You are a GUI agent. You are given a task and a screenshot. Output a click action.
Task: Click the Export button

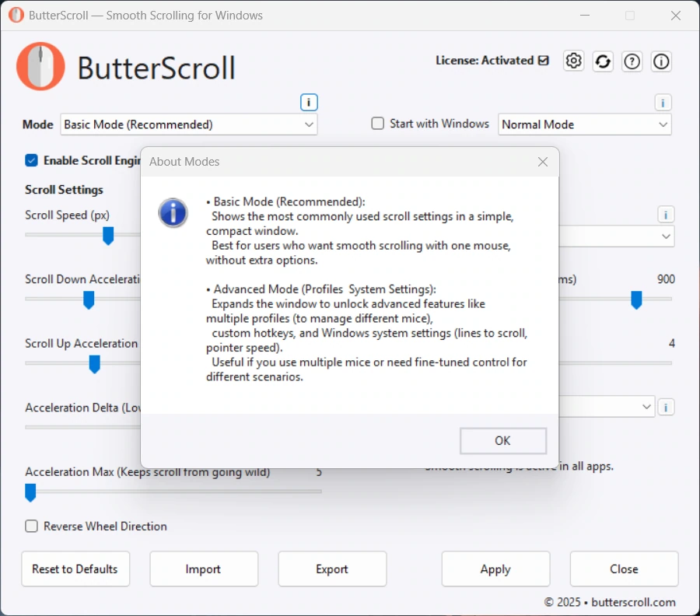click(x=332, y=569)
